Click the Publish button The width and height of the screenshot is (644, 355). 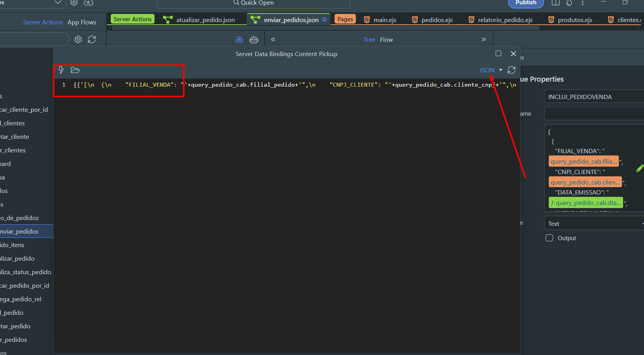coord(526,3)
